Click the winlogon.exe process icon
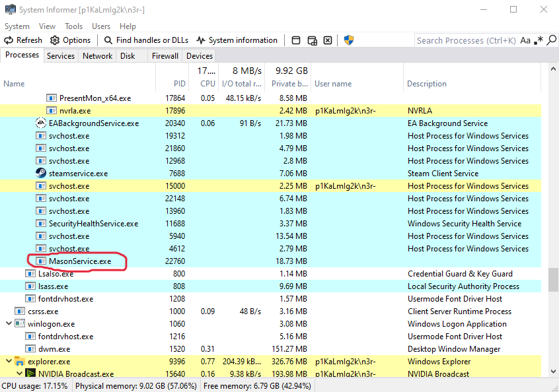559x392 pixels. click(20, 323)
